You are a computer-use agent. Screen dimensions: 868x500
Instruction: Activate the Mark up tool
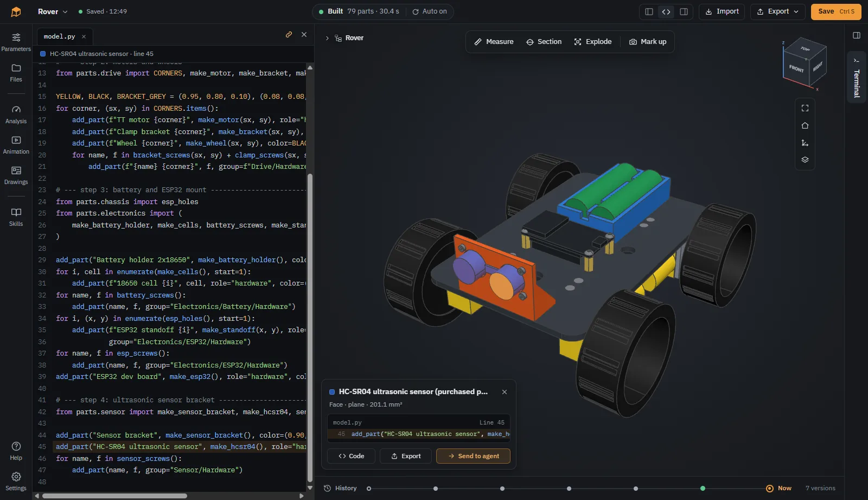click(x=648, y=42)
